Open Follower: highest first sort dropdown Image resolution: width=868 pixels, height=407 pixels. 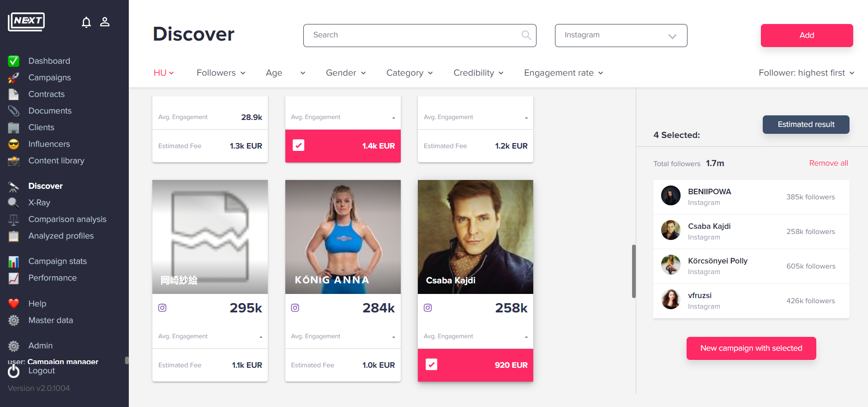click(x=806, y=73)
